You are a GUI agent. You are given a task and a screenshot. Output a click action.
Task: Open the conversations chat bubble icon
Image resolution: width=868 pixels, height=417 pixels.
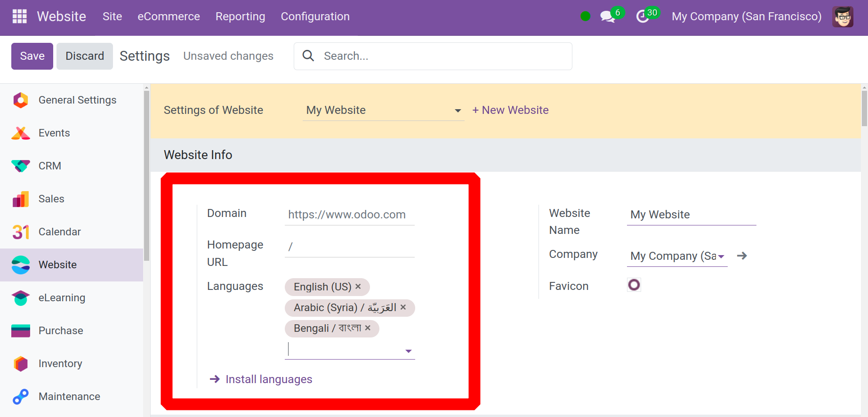[x=607, y=17]
